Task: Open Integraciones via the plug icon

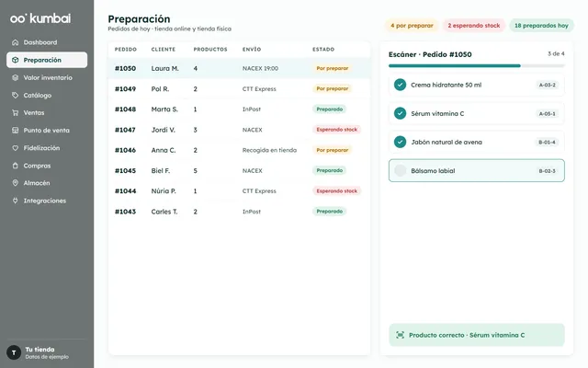Action: point(15,201)
